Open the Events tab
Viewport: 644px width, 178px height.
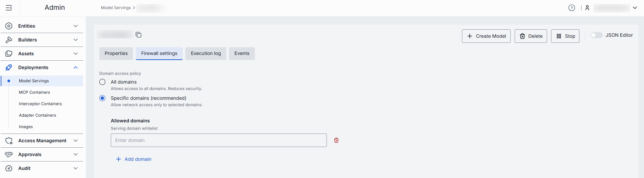[x=242, y=53]
